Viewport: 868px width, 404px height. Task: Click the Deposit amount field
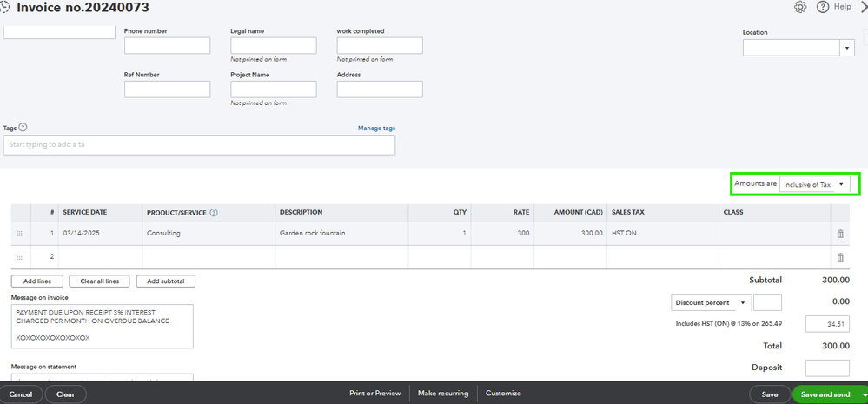827,368
